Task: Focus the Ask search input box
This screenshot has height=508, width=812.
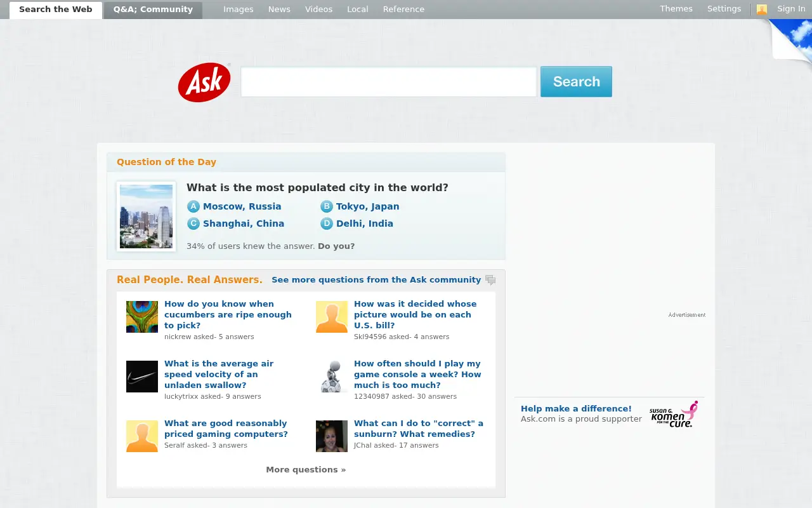Action: click(389, 82)
